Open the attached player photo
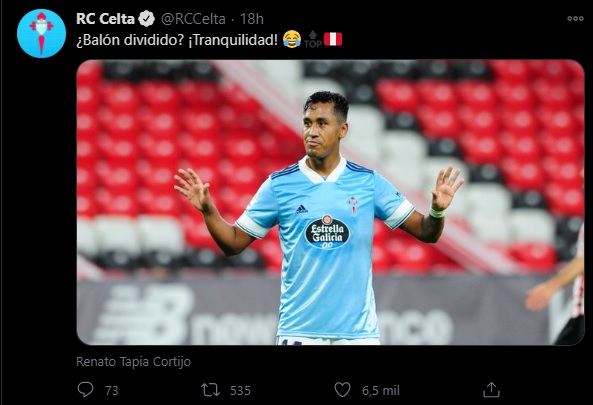 [330, 202]
